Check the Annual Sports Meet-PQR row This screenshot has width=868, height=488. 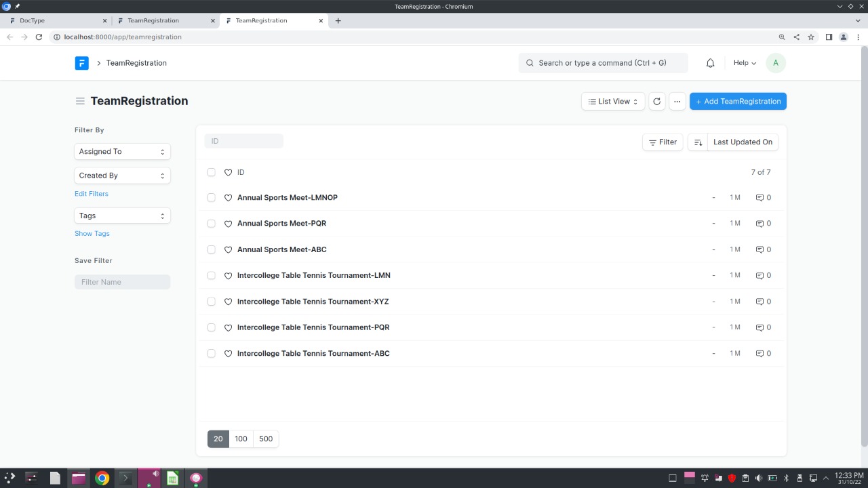pyautogui.click(x=212, y=223)
